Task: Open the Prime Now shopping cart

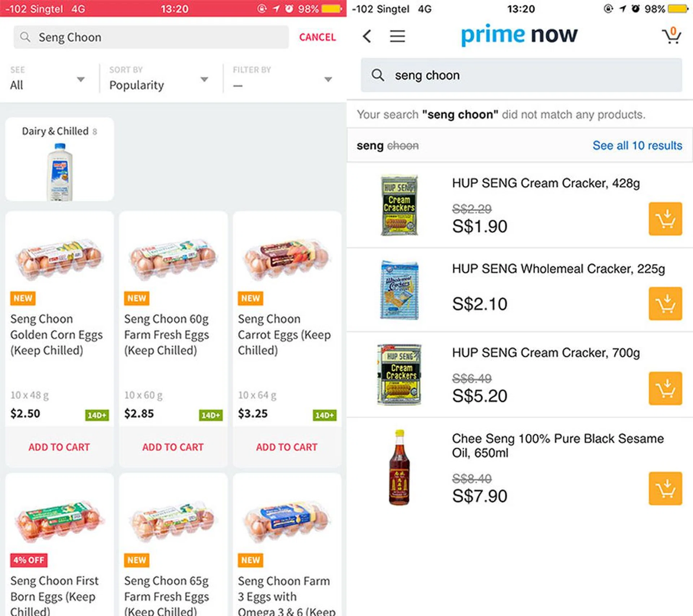Action: click(671, 36)
